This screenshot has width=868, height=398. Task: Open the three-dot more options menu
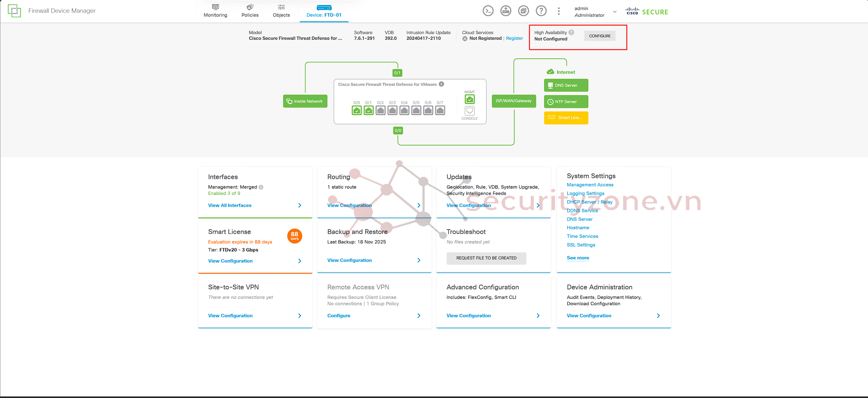click(558, 11)
